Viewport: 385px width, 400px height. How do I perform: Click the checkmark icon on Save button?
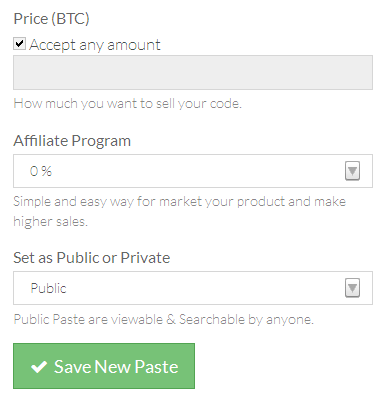click(39, 367)
